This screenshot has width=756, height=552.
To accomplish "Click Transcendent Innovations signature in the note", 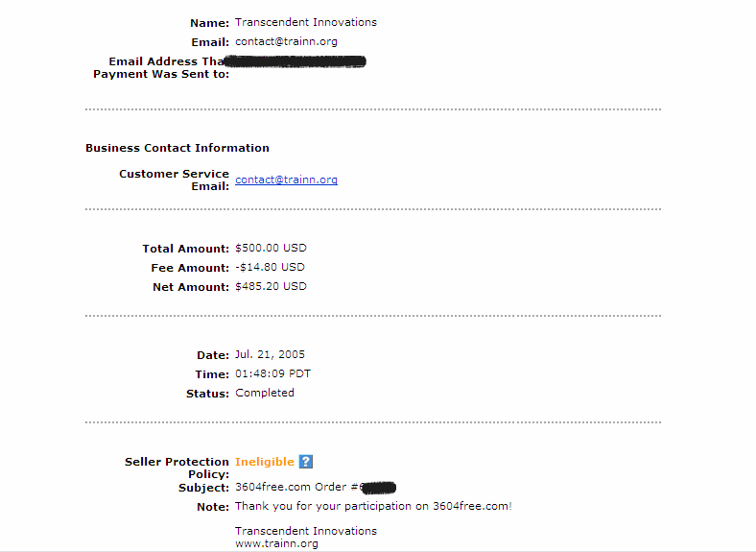I will pyautogui.click(x=306, y=531).
